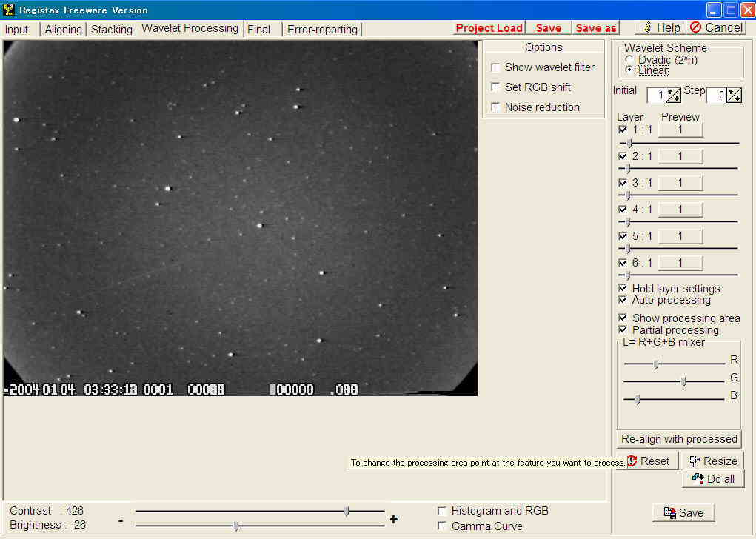Toggle the Noise reduction option
This screenshot has height=539, width=756.
pos(496,107)
